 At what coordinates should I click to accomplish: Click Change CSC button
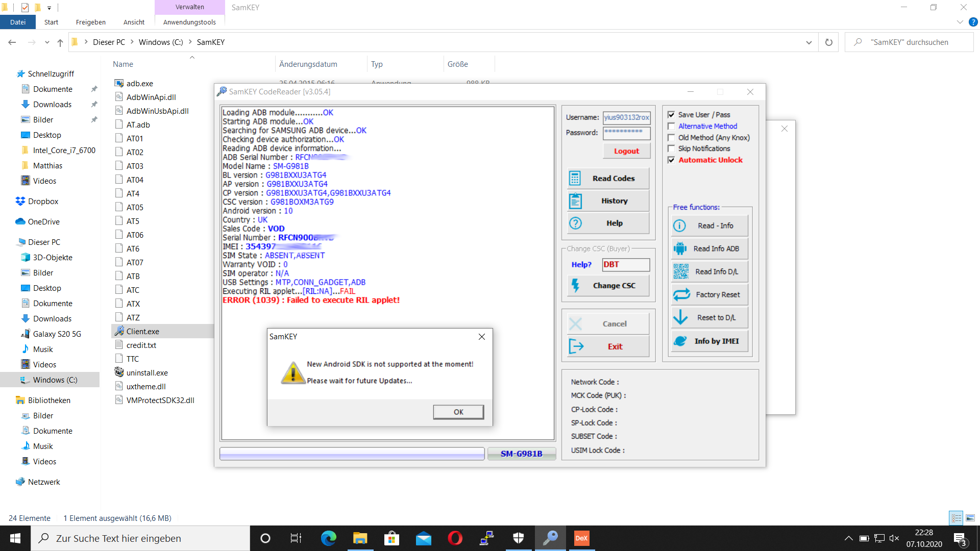608,286
